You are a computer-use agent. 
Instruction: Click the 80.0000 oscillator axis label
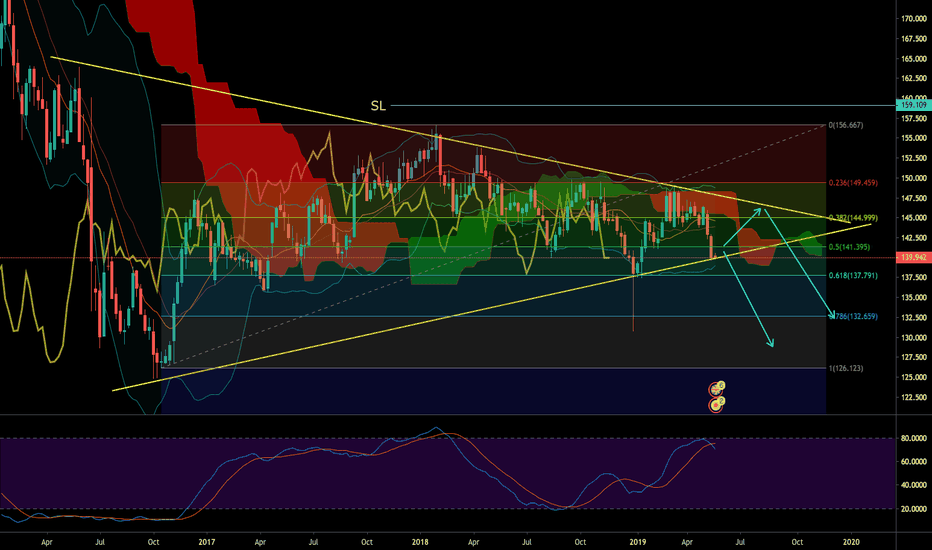pos(914,438)
